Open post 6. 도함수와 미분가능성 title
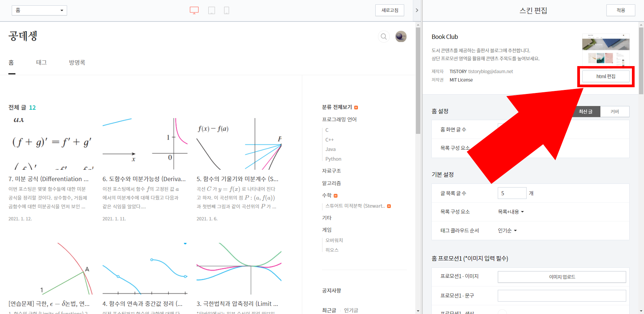644x314 pixels. pyautogui.click(x=144, y=179)
